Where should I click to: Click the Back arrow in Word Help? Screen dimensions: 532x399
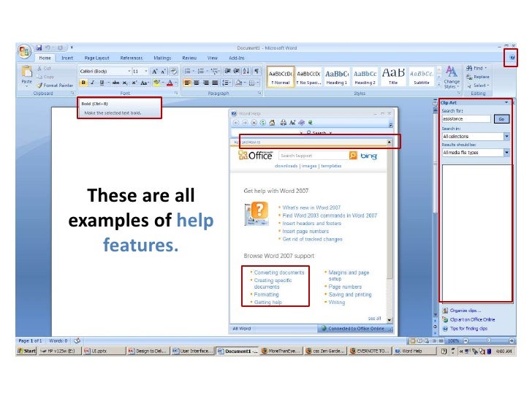(x=236, y=123)
